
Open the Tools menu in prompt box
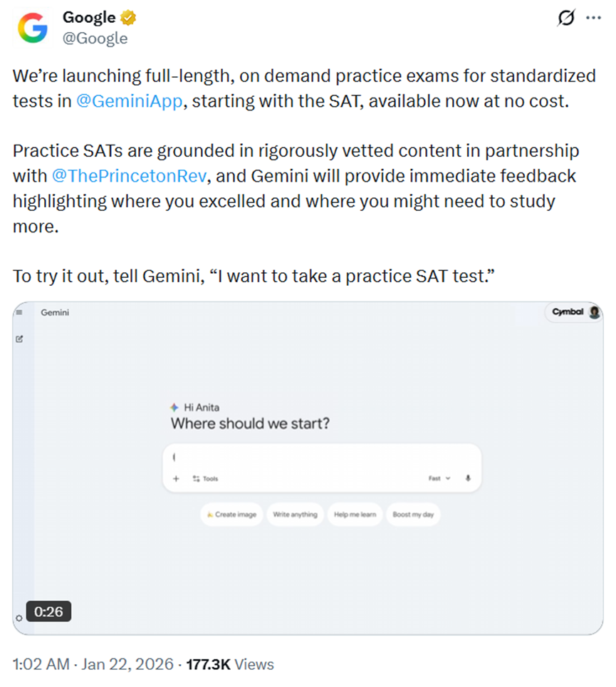pos(206,478)
